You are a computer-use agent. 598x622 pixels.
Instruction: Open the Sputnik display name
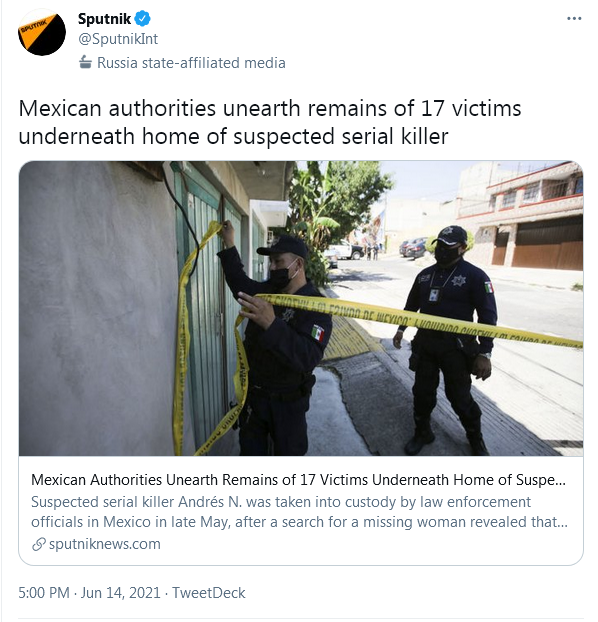104,19
